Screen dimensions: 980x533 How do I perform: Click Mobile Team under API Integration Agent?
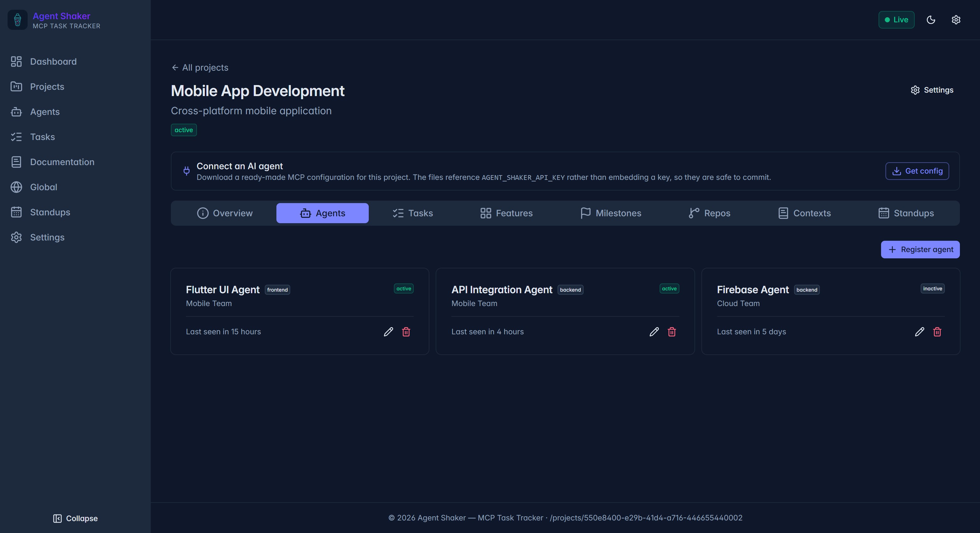(474, 304)
